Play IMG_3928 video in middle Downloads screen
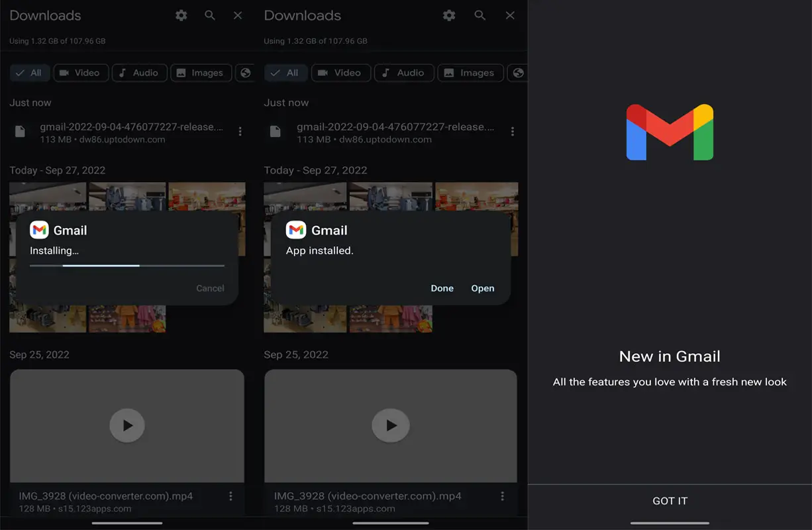Viewport: 812px width, 530px height. pyautogui.click(x=391, y=425)
